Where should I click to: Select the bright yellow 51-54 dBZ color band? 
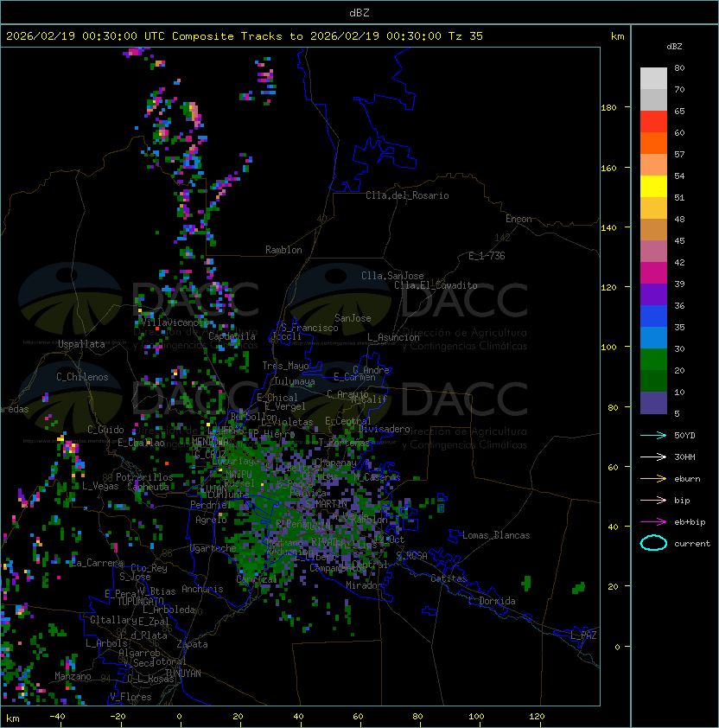click(653, 187)
